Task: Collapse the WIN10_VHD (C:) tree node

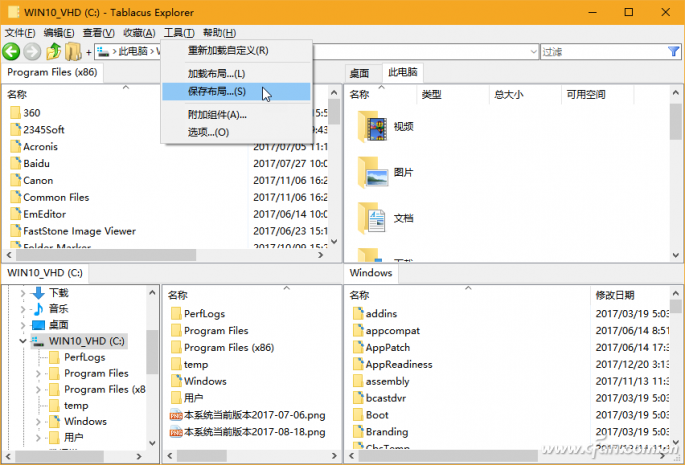Action: 23,341
